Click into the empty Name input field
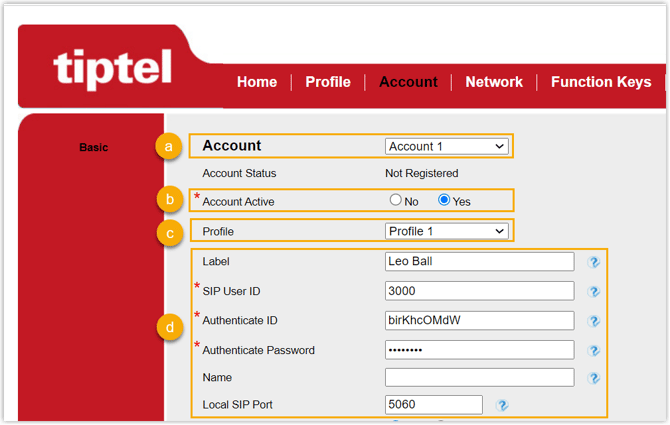The width and height of the screenshot is (670, 425). click(479, 377)
